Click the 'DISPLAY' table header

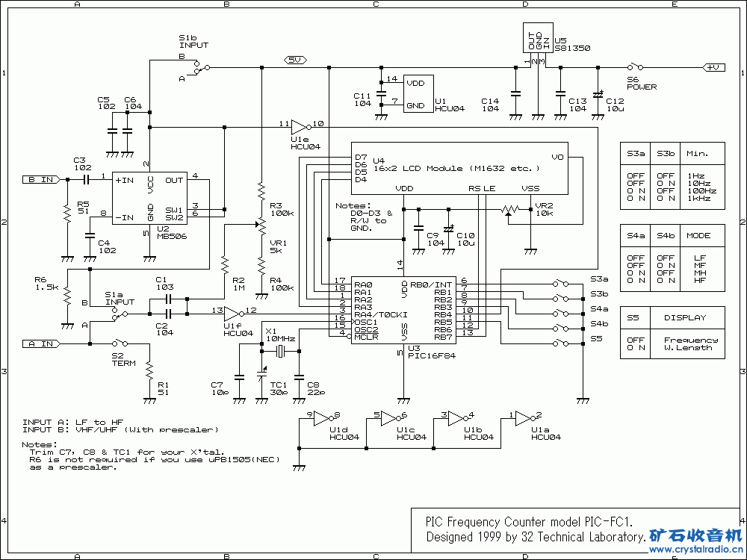(x=685, y=317)
